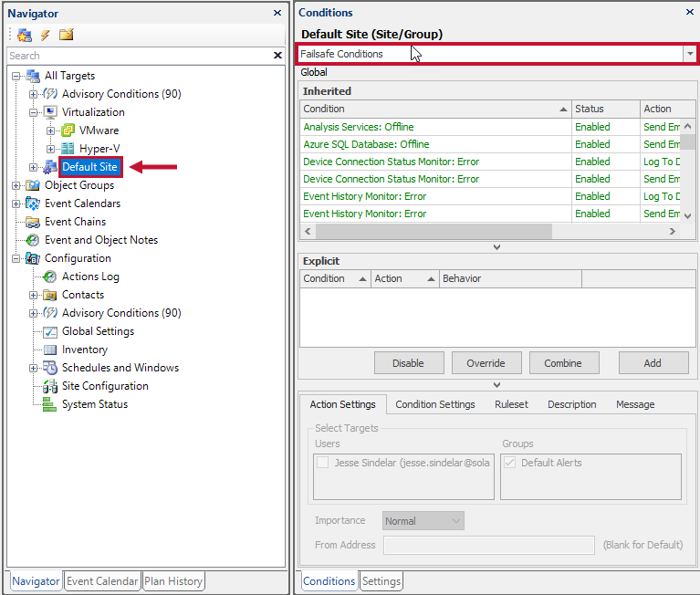Viewport: 700px width, 595px height.
Task: Toggle the Default Alerts group checkbox
Action: coord(509,463)
